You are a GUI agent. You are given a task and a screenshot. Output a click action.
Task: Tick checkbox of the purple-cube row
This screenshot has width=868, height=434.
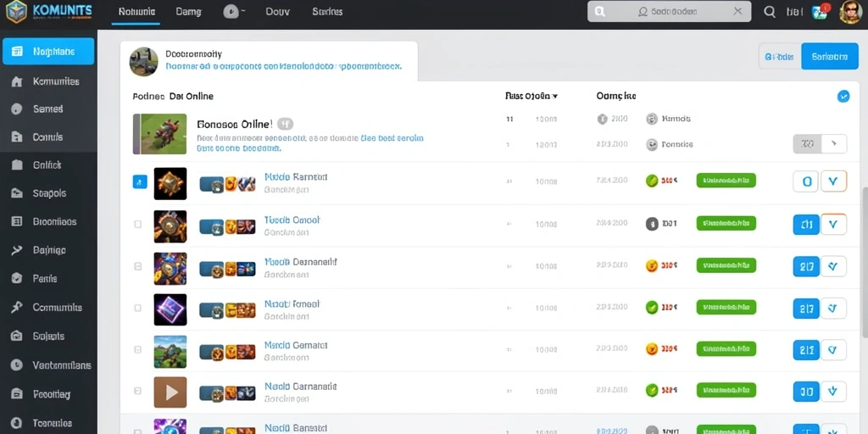[138, 308]
